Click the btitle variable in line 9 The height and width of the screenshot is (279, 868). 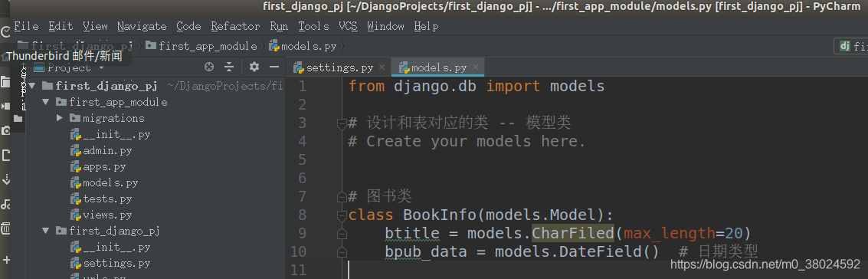click(x=412, y=233)
